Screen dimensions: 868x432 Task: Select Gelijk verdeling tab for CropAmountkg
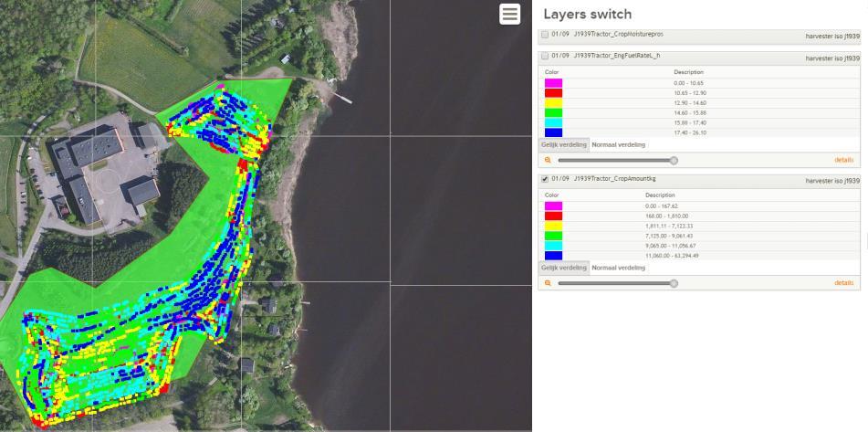point(563,269)
